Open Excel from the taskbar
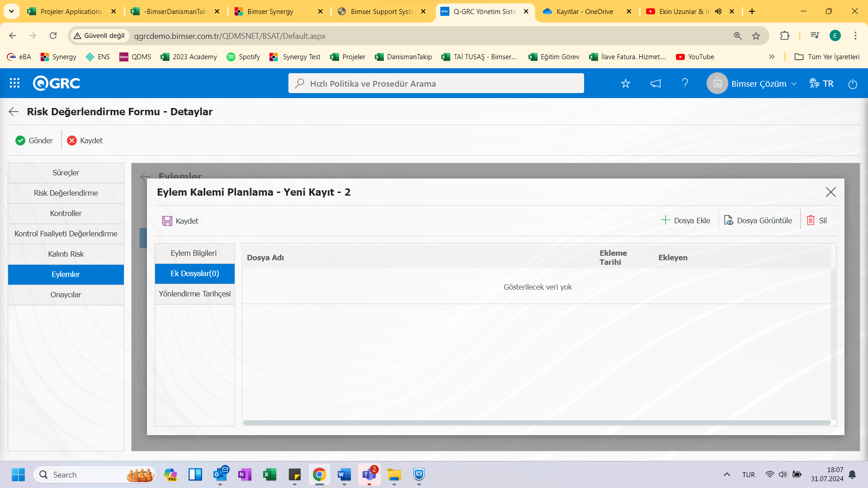868x488 pixels. click(269, 474)
